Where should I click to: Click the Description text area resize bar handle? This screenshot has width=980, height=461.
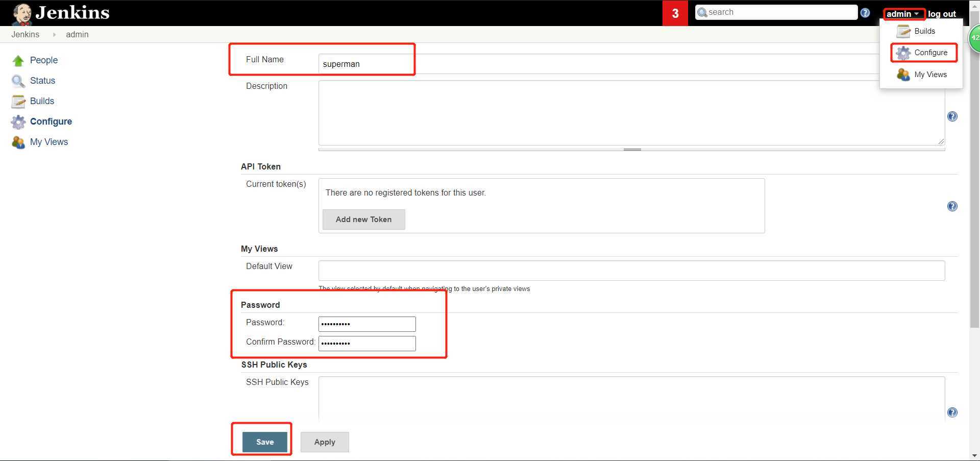(x=632, y=150)
